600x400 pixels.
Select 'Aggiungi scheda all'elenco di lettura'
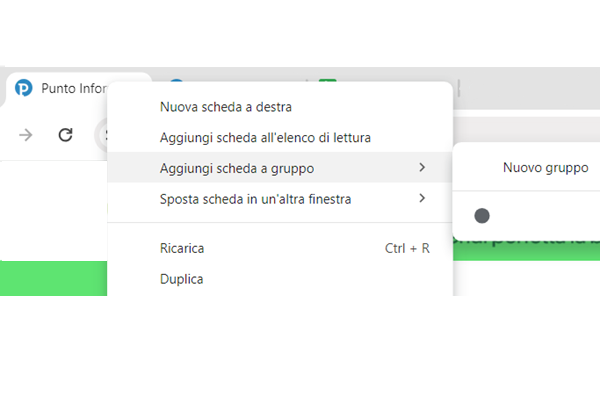[x=265, y=137]
